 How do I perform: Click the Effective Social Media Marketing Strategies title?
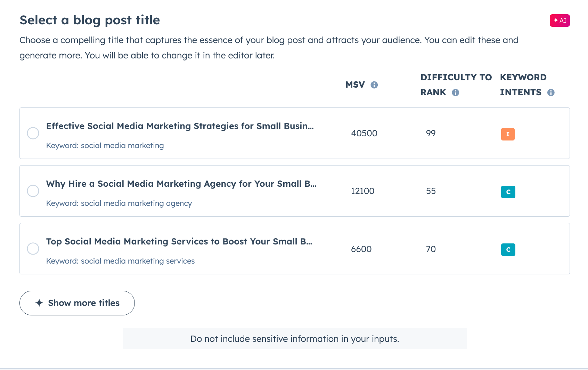tap(180, 126)
